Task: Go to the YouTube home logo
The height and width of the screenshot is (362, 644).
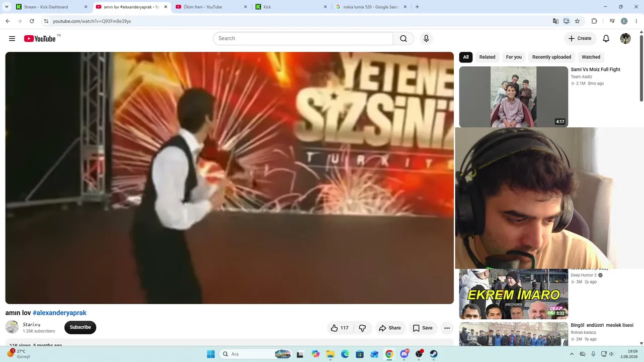Action: pos(40,39)
